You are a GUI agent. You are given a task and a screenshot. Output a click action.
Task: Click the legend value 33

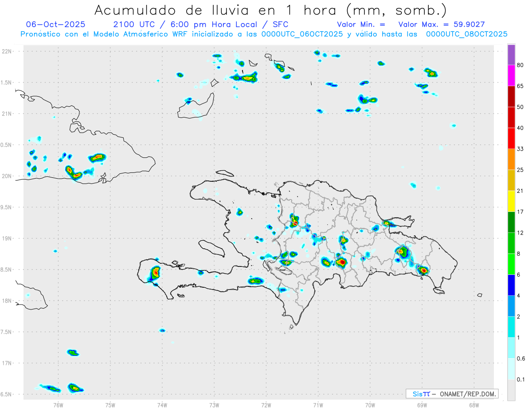tap(520, 149)
